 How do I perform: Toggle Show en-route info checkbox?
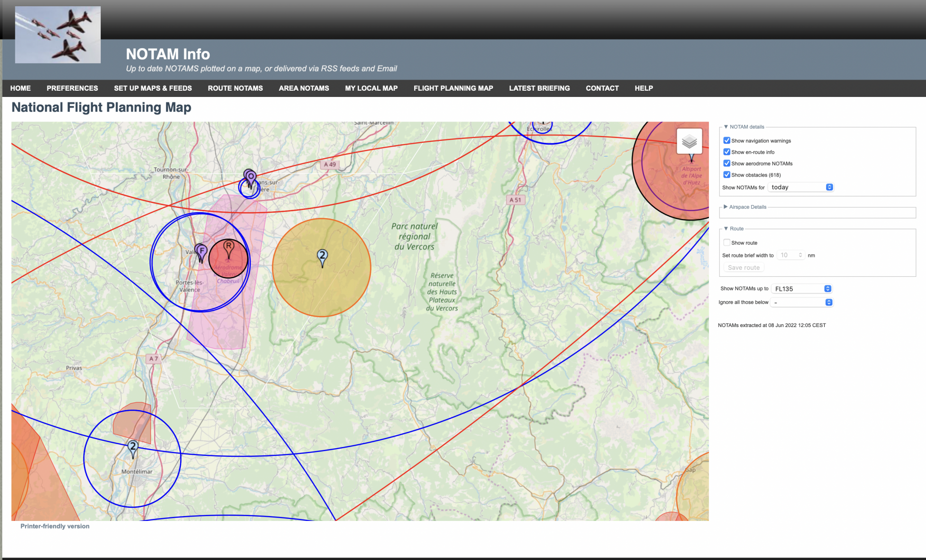[726, 152]
